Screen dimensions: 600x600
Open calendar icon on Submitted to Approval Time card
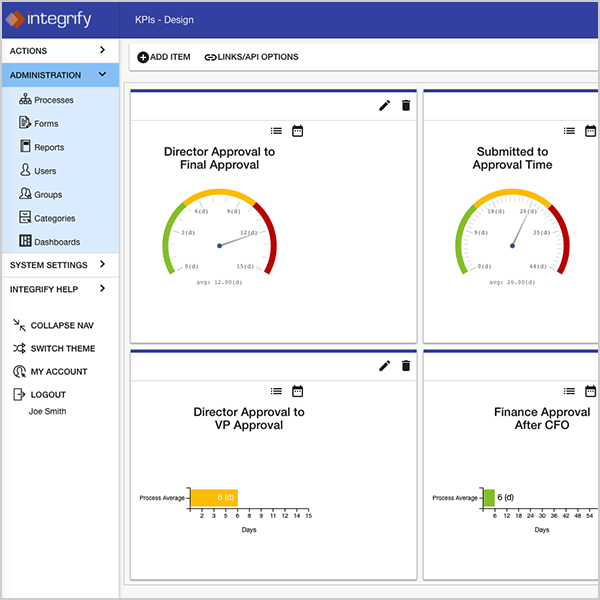(590, 131)
